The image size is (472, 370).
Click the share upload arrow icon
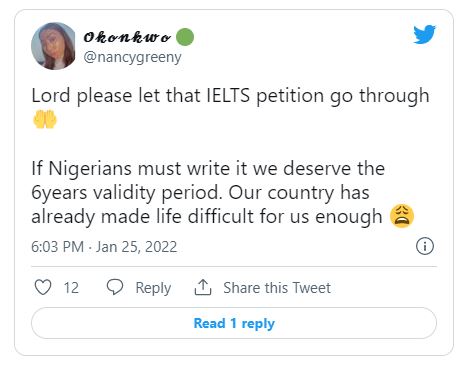[x=203, y=287]
